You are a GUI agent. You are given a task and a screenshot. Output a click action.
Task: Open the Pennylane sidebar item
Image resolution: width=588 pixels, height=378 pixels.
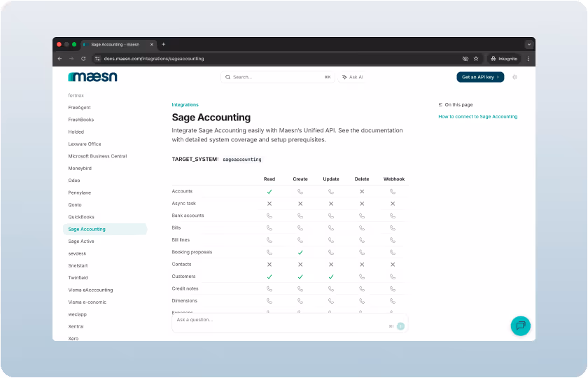(x=80, y=192)
